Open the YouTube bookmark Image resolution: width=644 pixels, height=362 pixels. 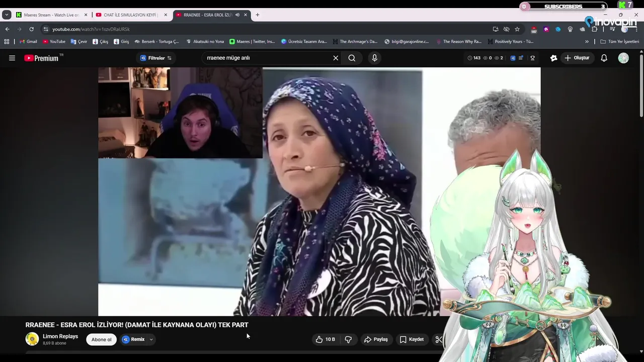click(x=54, y=42)
